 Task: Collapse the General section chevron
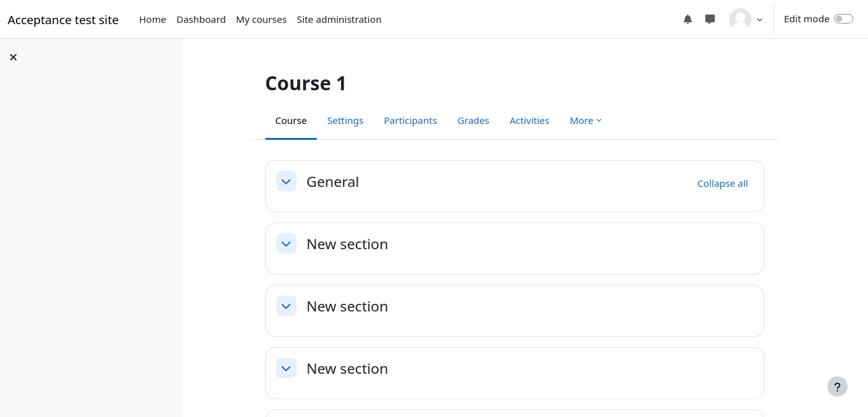tap(286, 181)
